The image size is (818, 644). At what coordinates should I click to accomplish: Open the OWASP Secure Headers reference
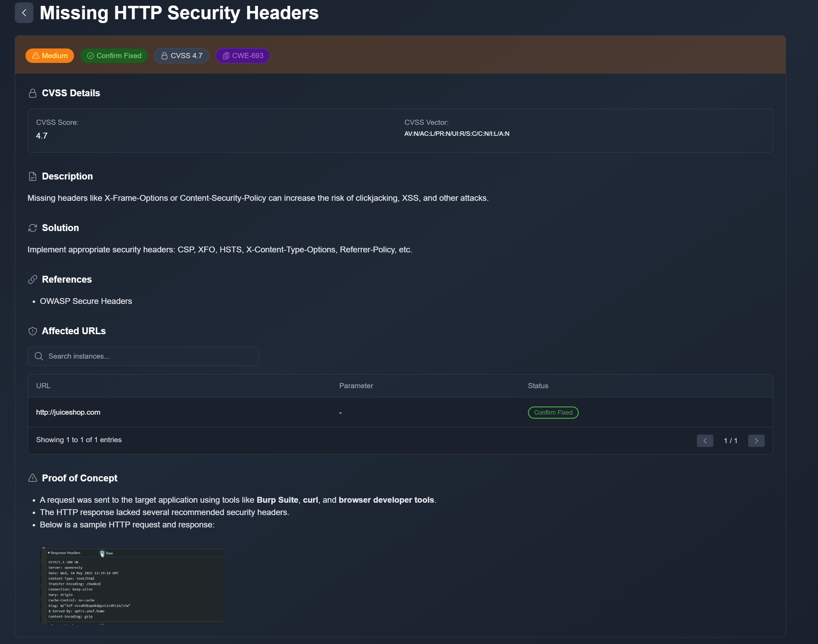[x=86, y=301]
